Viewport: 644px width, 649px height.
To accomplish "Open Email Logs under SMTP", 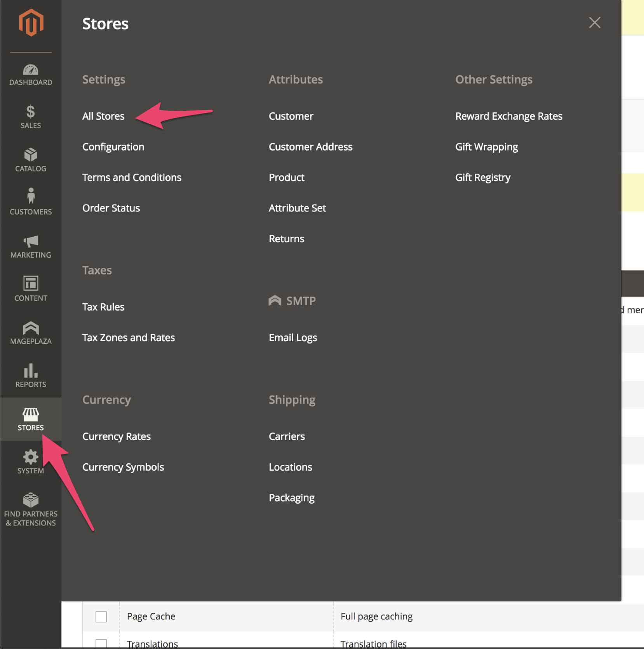I will pos(293,338).
